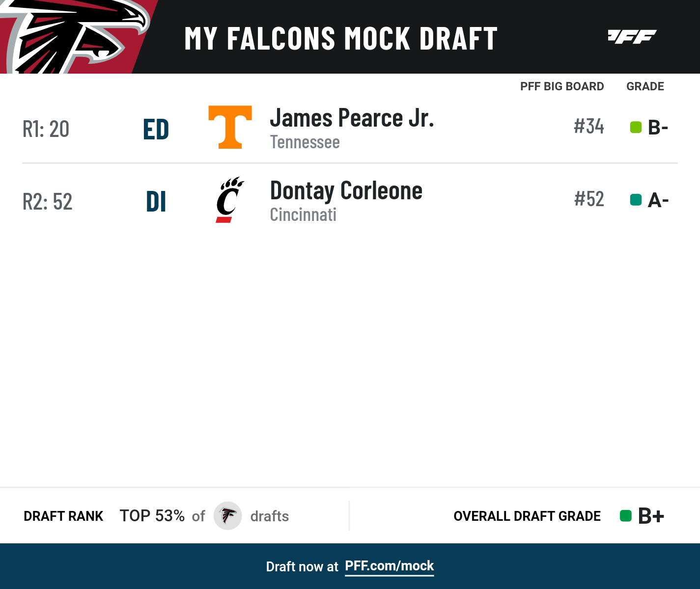The image size is (700, 589).
Task: Click the PFF logo in header
Action: (632, 37)
